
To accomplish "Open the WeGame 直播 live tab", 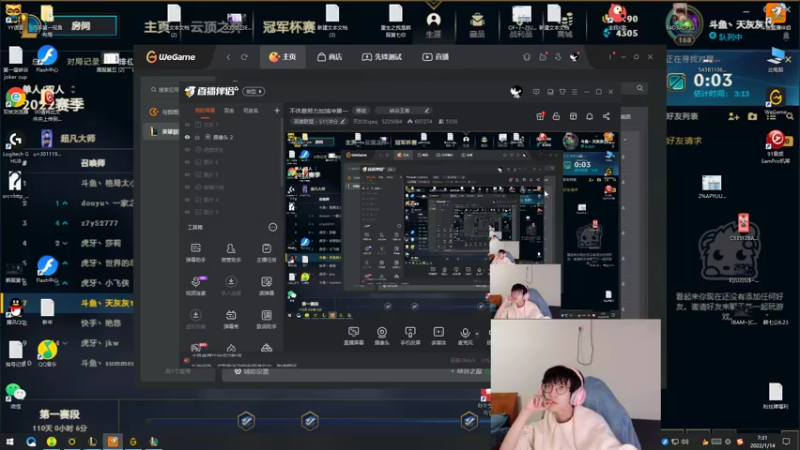I will 435,57.
